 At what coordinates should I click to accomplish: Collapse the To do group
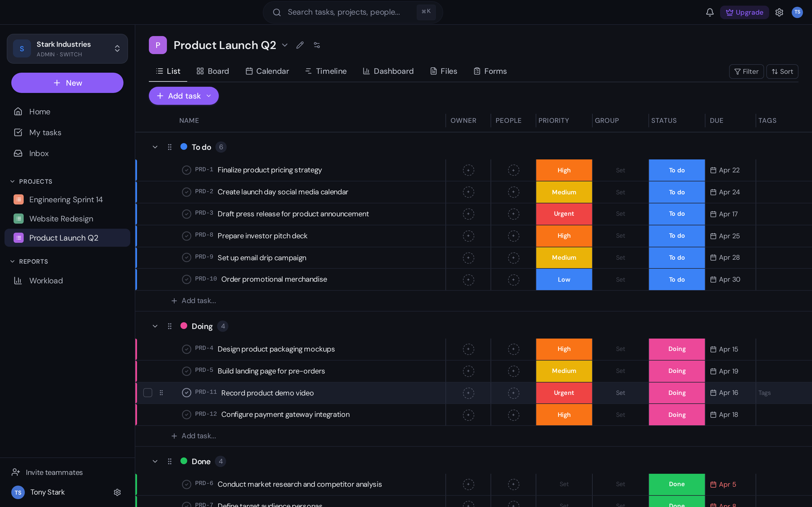(155, 147)
